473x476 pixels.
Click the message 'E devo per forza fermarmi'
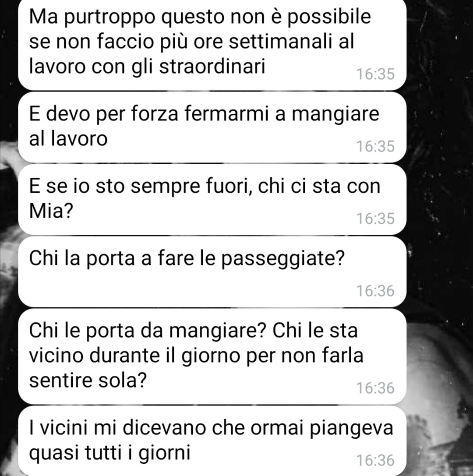pyautogui.click(x=212, y=127)
